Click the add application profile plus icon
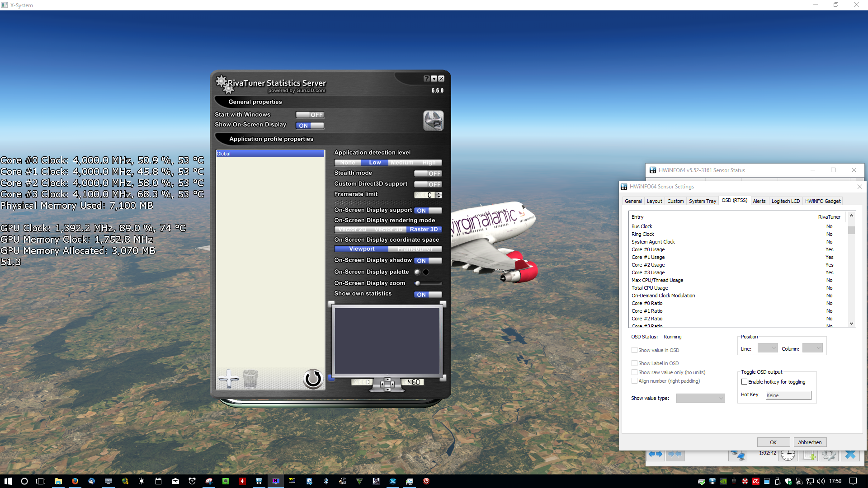868x488 pixels. tap(229, 379)
